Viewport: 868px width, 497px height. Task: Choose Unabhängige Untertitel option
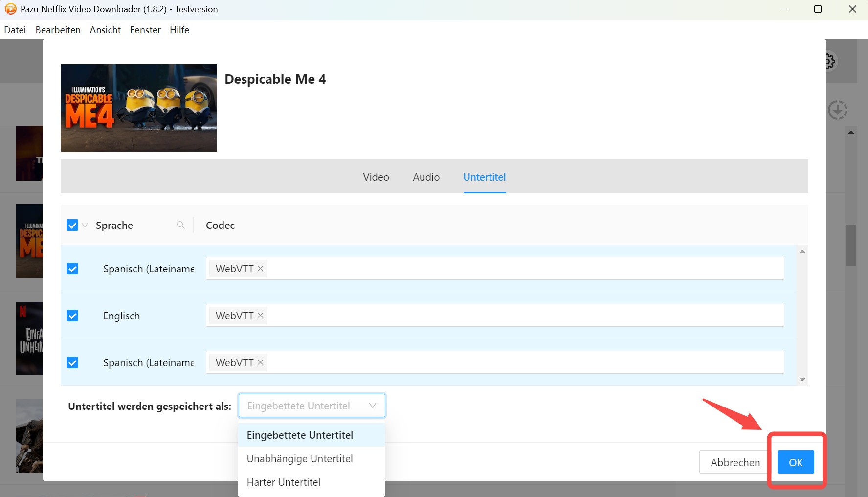point(312,458)
